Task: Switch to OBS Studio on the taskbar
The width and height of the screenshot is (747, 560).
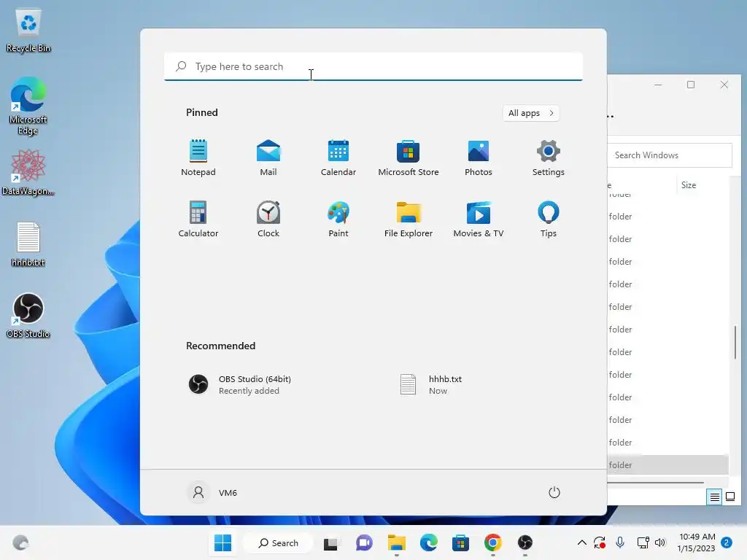Action: pos(525,542)
